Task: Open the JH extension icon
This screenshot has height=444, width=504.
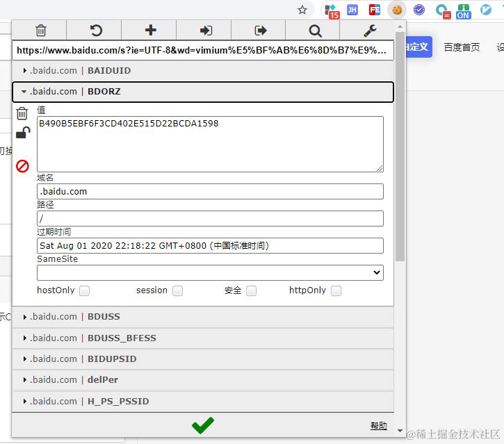Action: click(352, 10)
